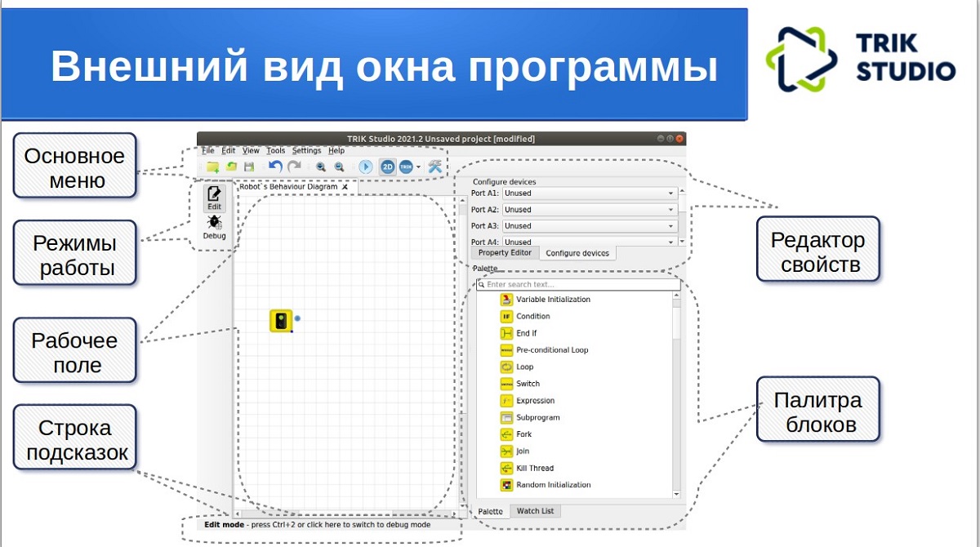Viewport: 980px width, 547px height.
Task: Pick the Join block icon
Action: click(506, 451)
